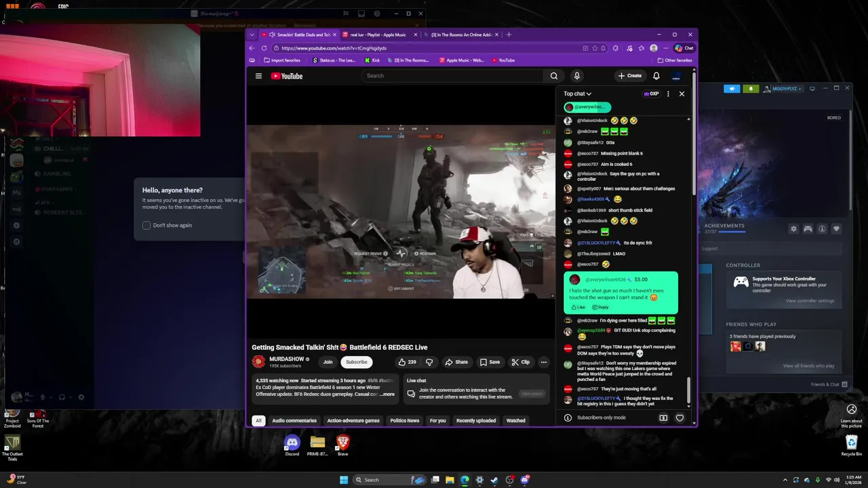Open the YouTube hamburger guide menu
The height and width of the screenshot is (488, 868).
258,76
